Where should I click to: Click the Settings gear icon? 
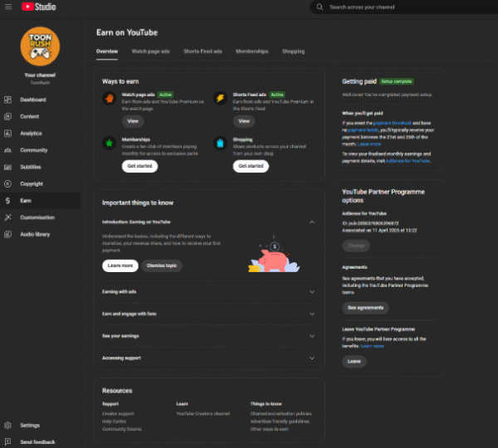pyautogui.click(x=8, y=425)
